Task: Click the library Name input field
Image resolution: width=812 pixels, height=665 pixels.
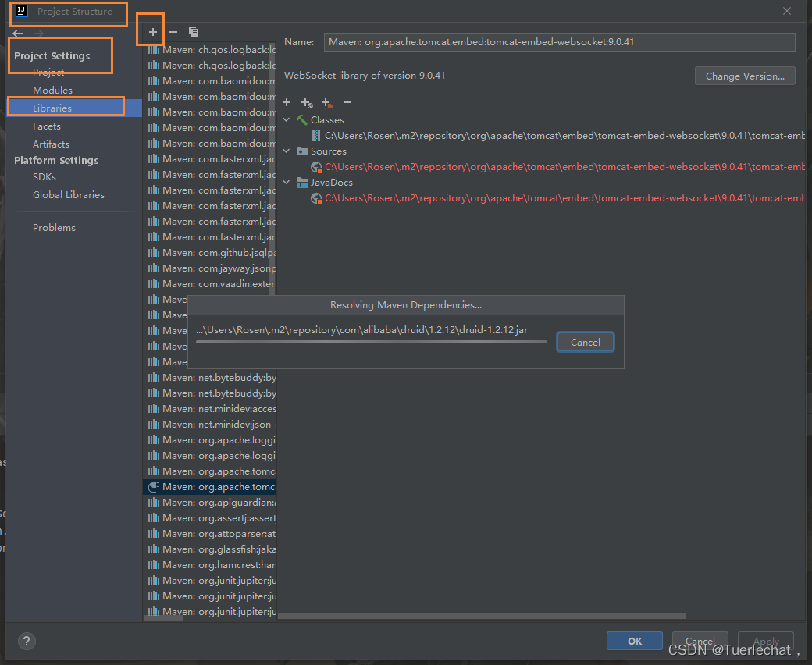Action: click(x=559, y=42)
